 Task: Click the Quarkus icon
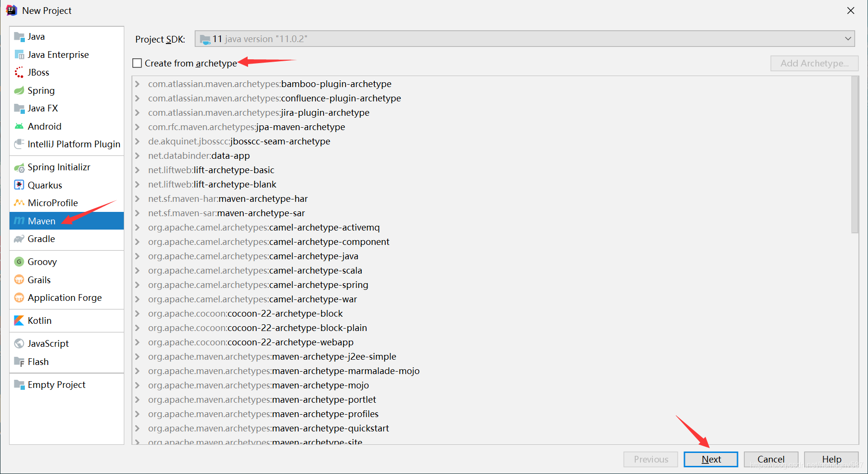(19, 185)
